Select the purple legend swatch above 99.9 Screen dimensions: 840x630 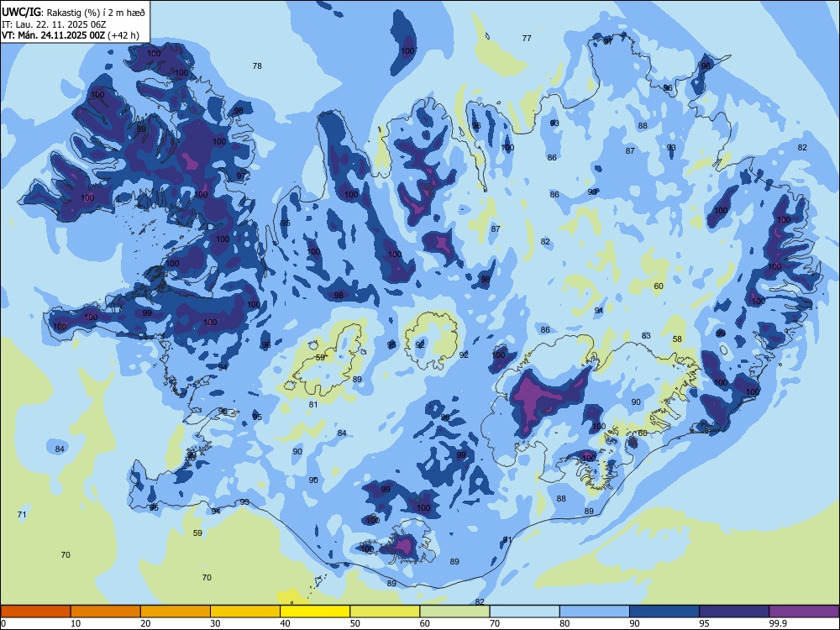[804, 612]
